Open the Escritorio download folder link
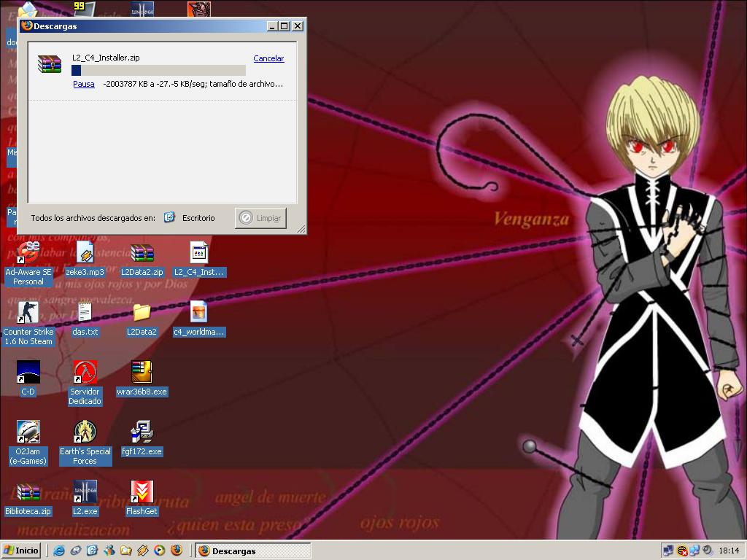This screenshot has width=747, height=560. [198, 218]
